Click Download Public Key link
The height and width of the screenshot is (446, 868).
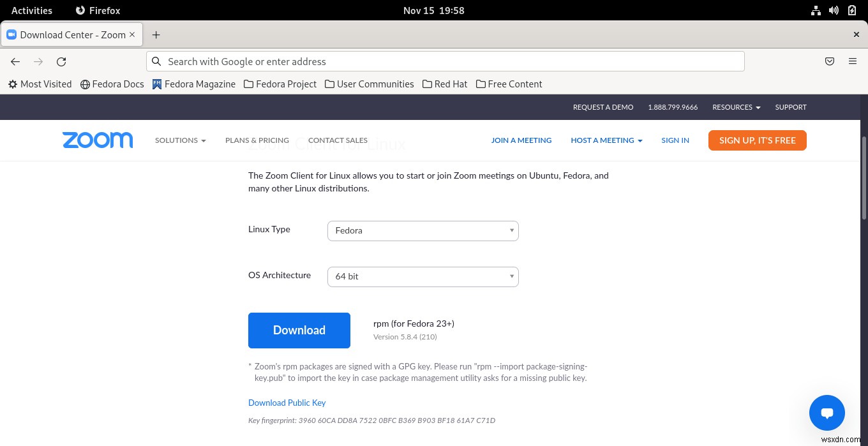[287, 403]
